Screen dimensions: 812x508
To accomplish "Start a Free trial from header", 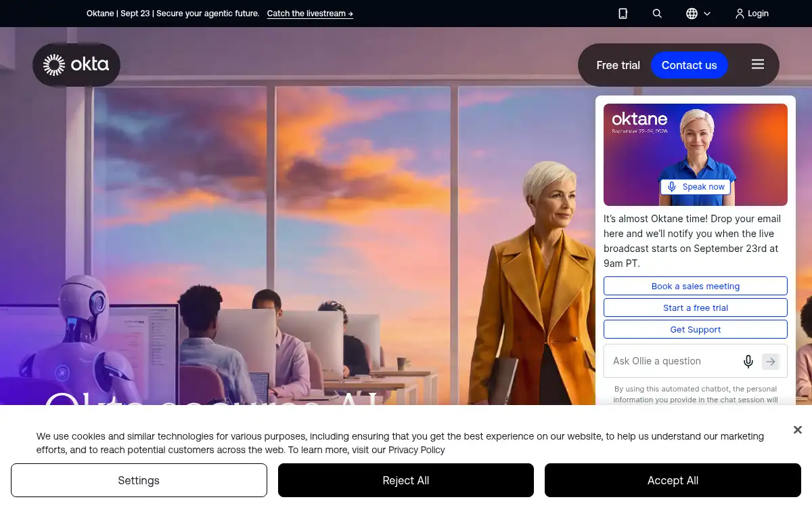I will tap(618, 65).
